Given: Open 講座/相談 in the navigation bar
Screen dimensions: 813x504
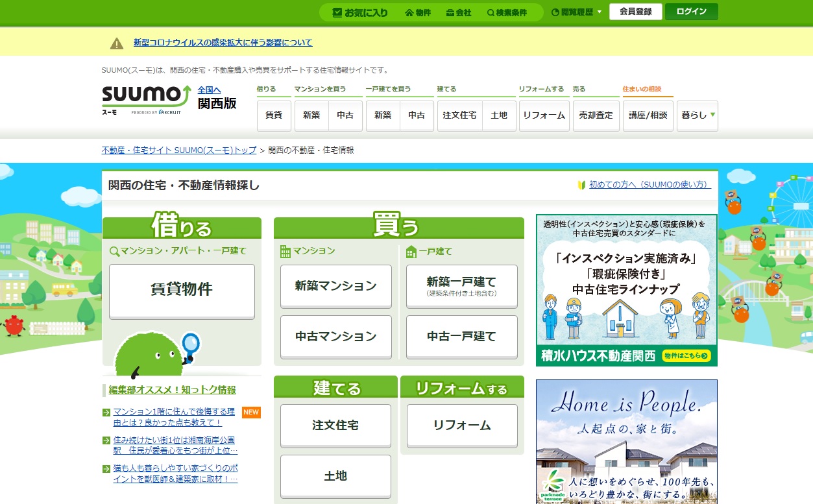Looking at the screenshot, I should pos(648,115).
